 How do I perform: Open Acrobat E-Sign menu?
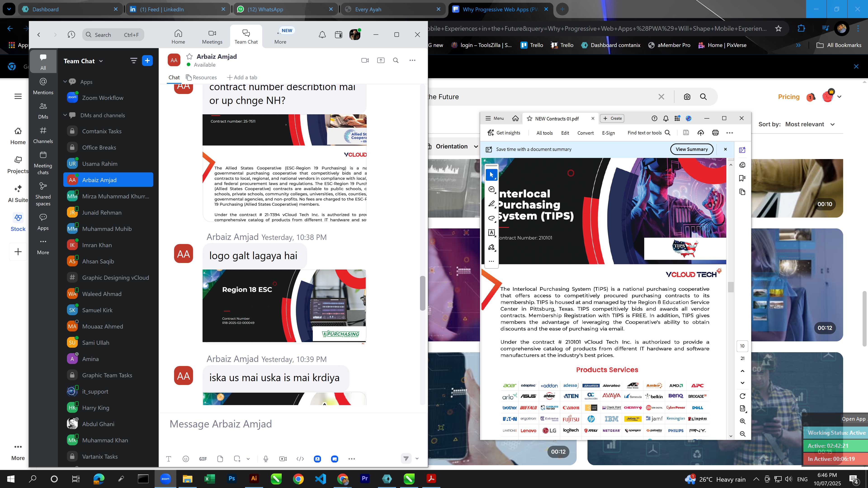click(x=608, y=133)
